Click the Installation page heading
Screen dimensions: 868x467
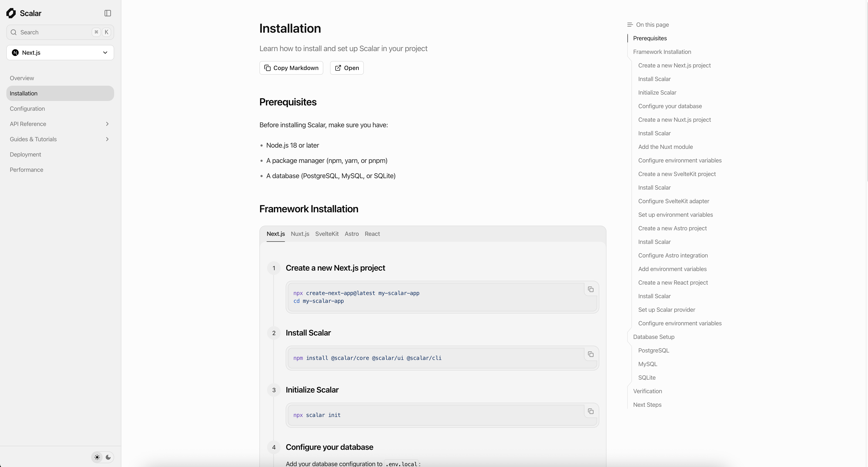click(290, 28)
